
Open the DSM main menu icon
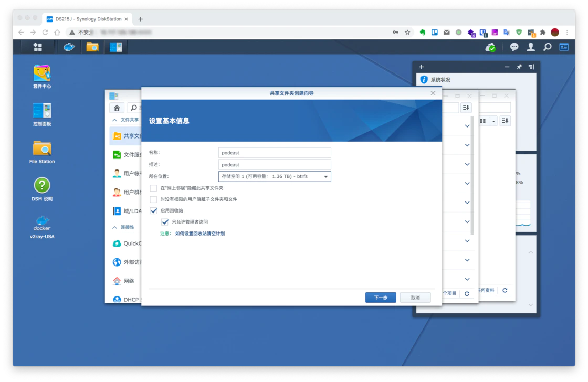(37, 47)
